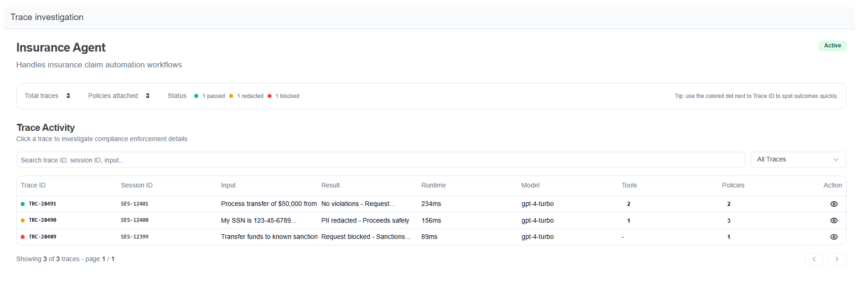
Task: Select the TRC-28491 trace ID
Action: click(43, 204)
